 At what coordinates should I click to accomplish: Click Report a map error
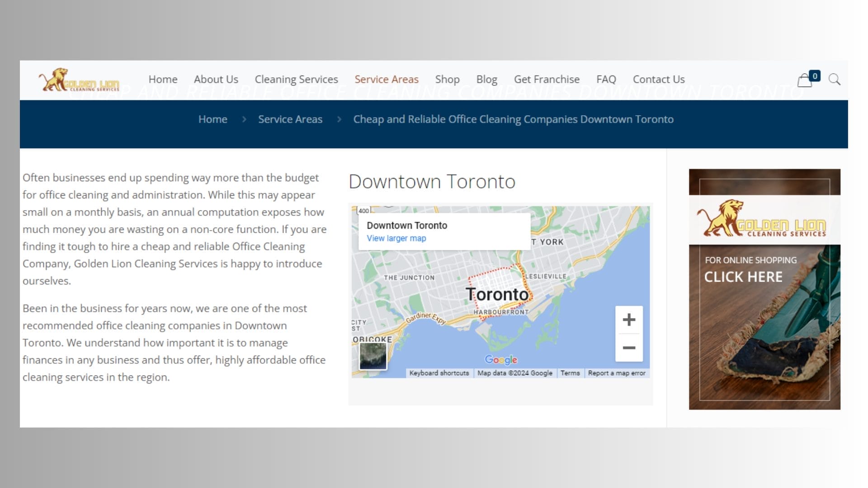pos(617,373)
